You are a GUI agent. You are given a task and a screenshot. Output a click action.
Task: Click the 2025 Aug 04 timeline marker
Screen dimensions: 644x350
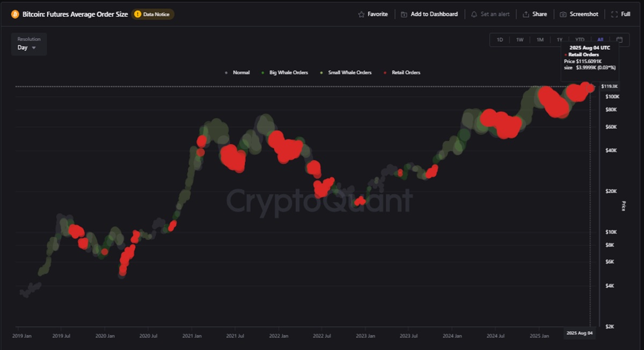(580, 333)
